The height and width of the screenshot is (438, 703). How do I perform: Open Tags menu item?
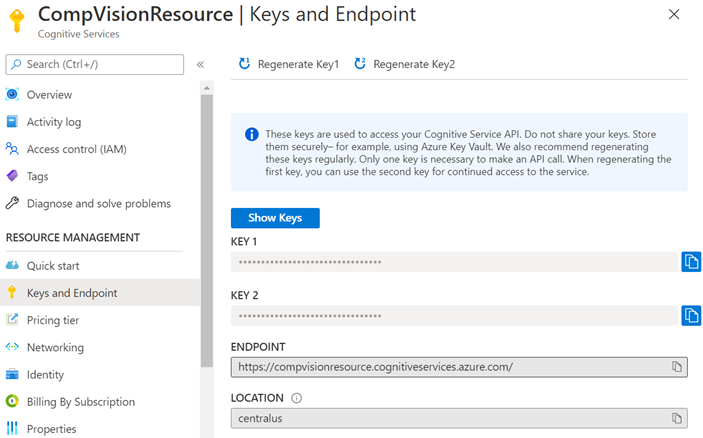37,176
